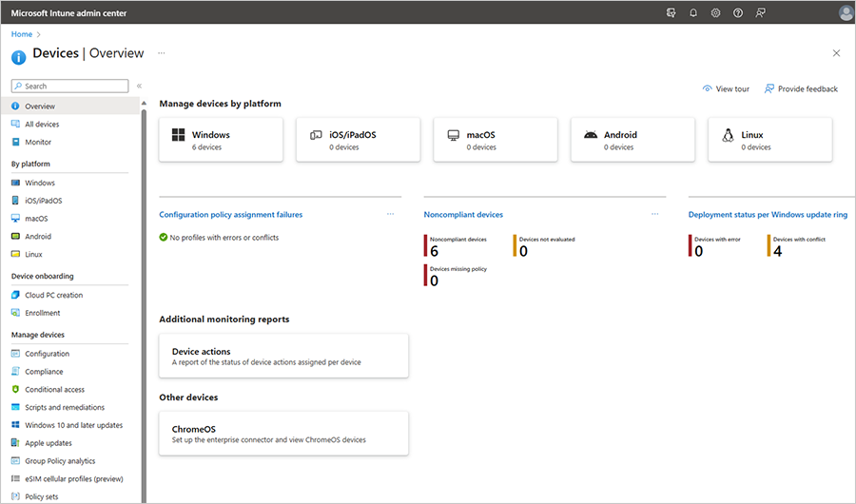The width and height of the screenshot is (856, 504).
Task: Click the iOS/iPadOS sidebar icon
Action: pos(15,201)
